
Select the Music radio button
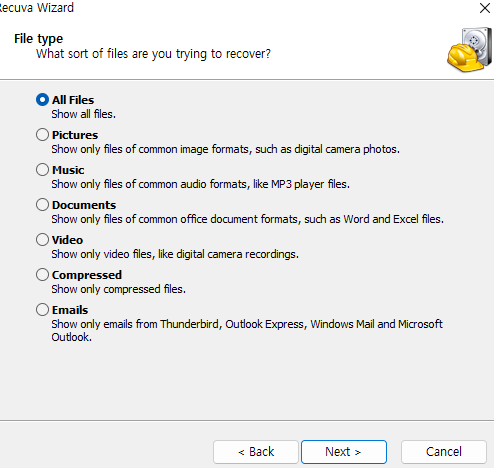click(x=42, y=170)
